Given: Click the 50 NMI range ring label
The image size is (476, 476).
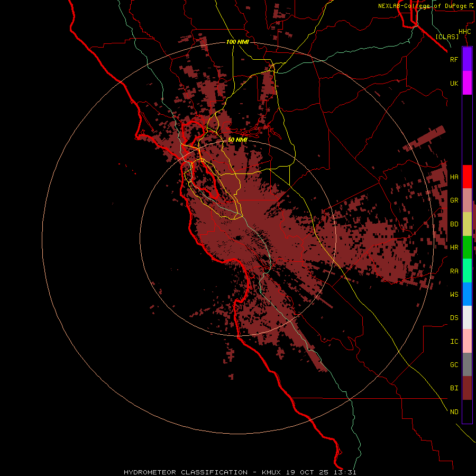Looking at the screenshot, I should (x=237, y=140).
